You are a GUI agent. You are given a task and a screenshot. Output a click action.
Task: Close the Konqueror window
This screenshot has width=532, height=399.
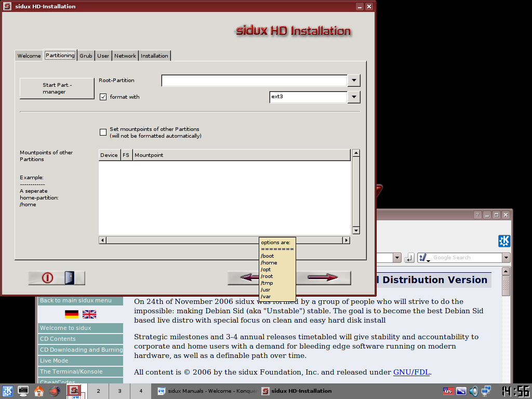click(x=506, y=215)
